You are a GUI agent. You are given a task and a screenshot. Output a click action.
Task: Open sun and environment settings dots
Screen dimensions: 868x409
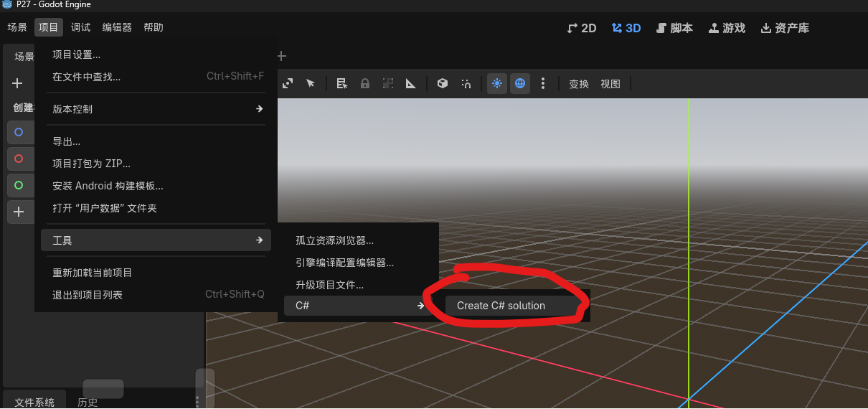(543, 83)
